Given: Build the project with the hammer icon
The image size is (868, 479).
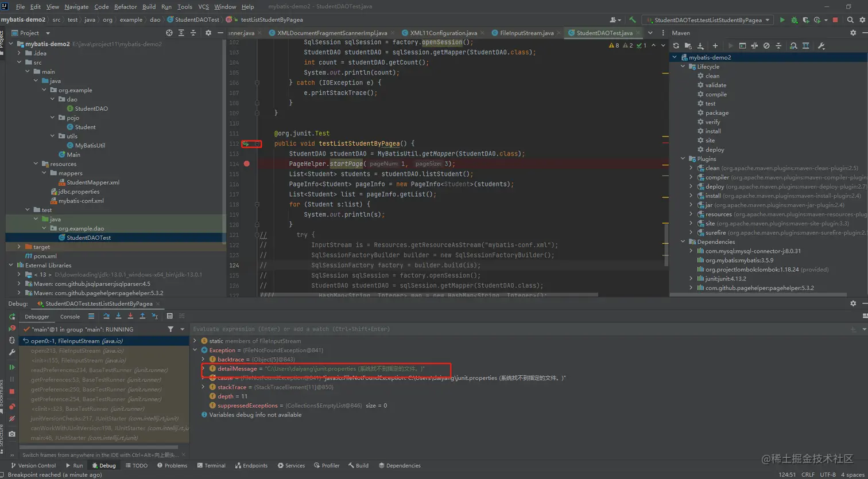Looking at the screenshot, I should [633, 20].
